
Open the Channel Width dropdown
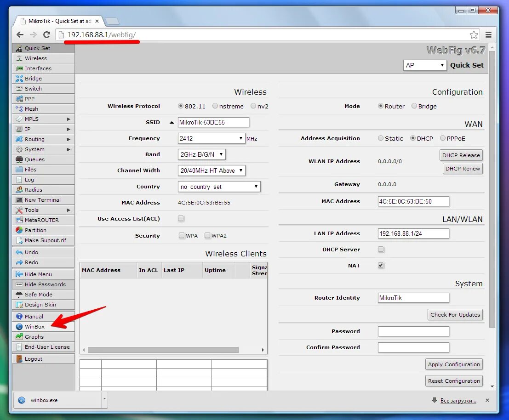pyautogui.click(x=212, y=170)
